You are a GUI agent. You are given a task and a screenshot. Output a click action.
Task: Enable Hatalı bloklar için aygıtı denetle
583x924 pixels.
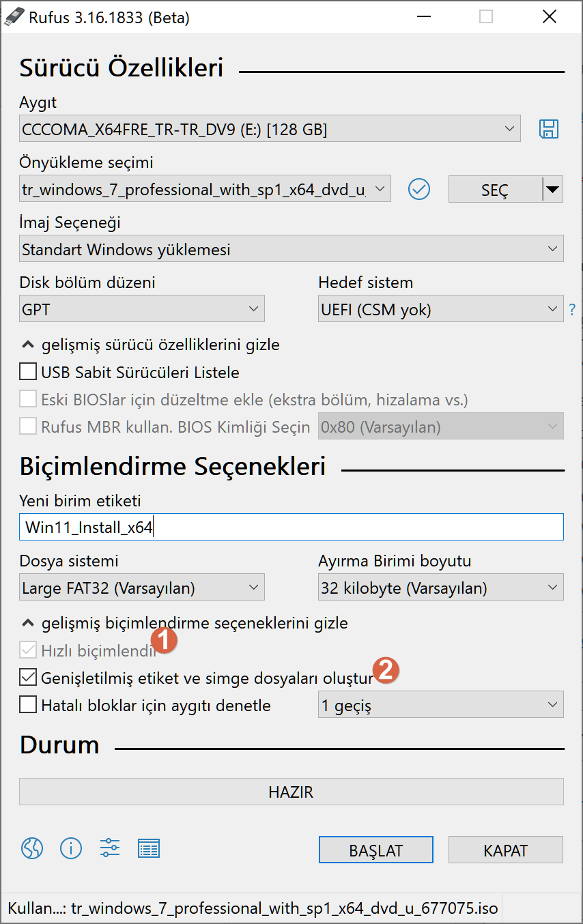click(x=28, y=705)
